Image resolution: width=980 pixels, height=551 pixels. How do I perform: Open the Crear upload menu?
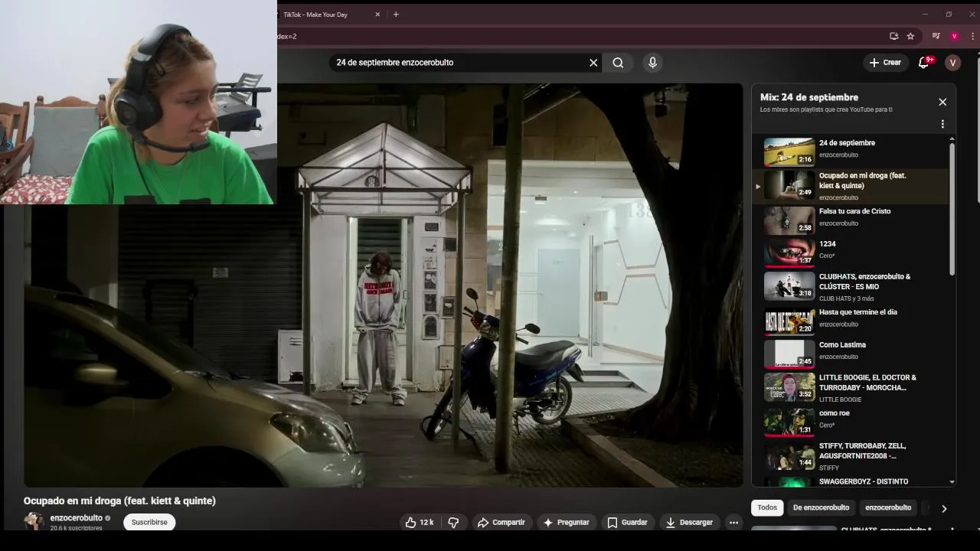pos(885,63)
